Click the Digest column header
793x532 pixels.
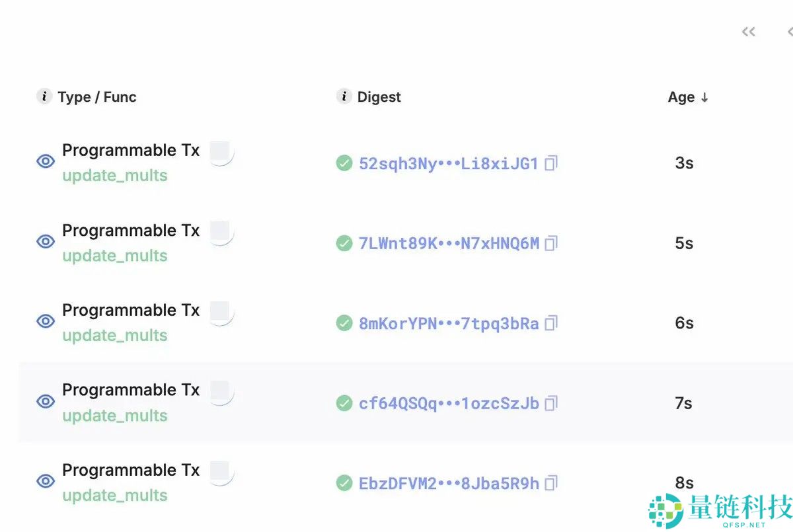click(x=379, y=97)
